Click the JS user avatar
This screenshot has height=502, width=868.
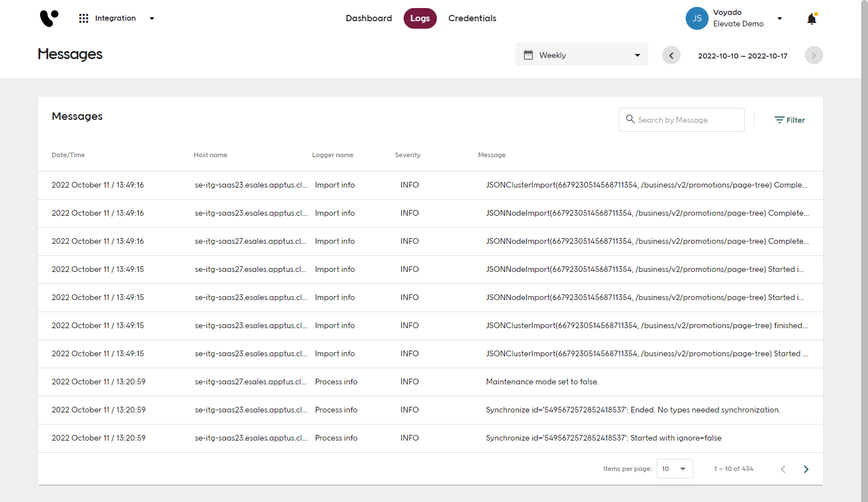click(x=697, y=18)
